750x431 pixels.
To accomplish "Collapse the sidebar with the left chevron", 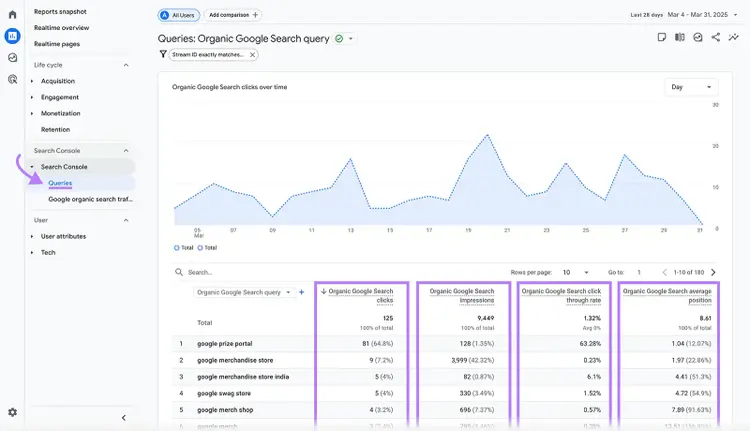I will click(x=123, y=418).
